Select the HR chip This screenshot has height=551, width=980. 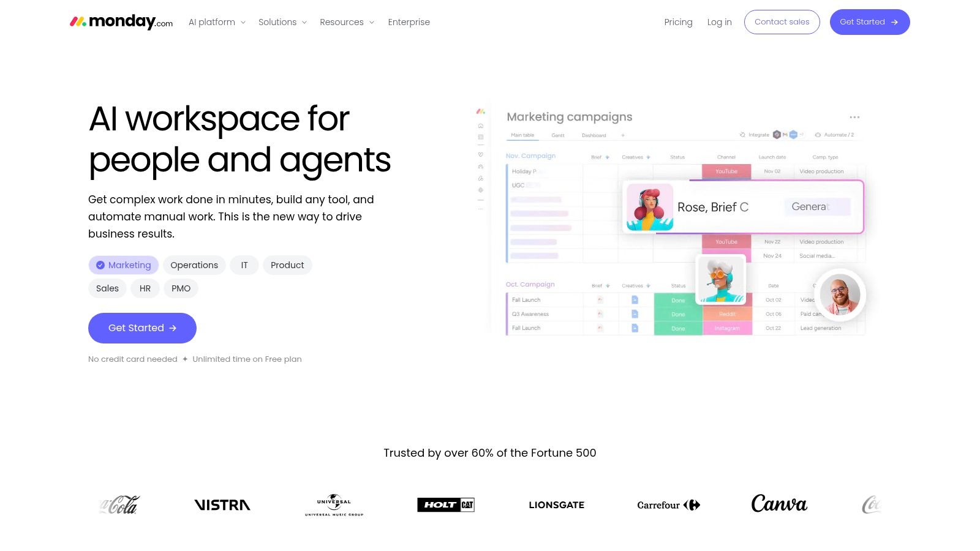[x=145, y=288]
